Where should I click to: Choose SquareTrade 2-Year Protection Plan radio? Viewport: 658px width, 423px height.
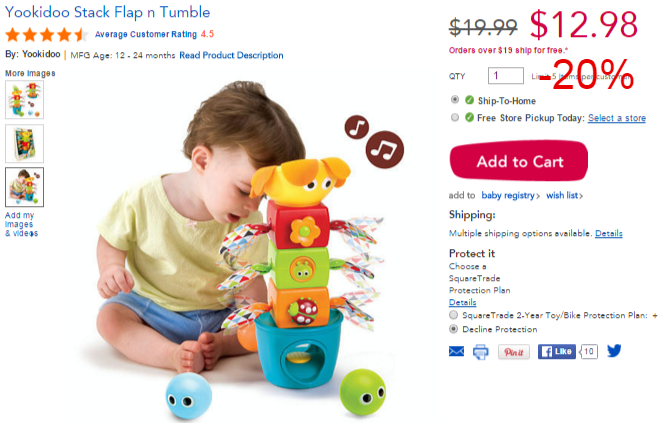pos(453,315)
